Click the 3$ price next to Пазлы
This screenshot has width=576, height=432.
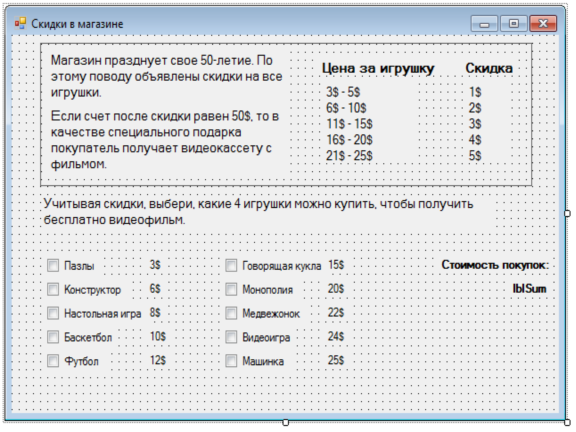pyautogui.click(x=155, y=265)
